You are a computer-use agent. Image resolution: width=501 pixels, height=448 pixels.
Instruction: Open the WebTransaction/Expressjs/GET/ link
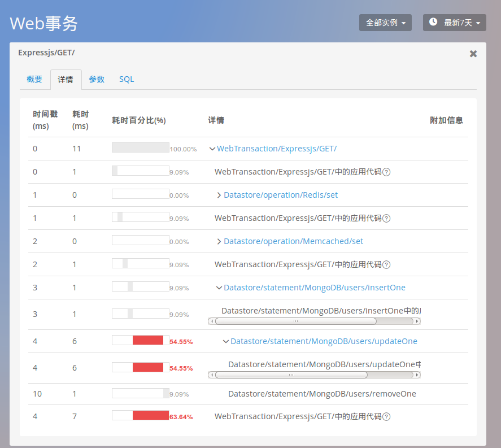click(x=277, y=149)
